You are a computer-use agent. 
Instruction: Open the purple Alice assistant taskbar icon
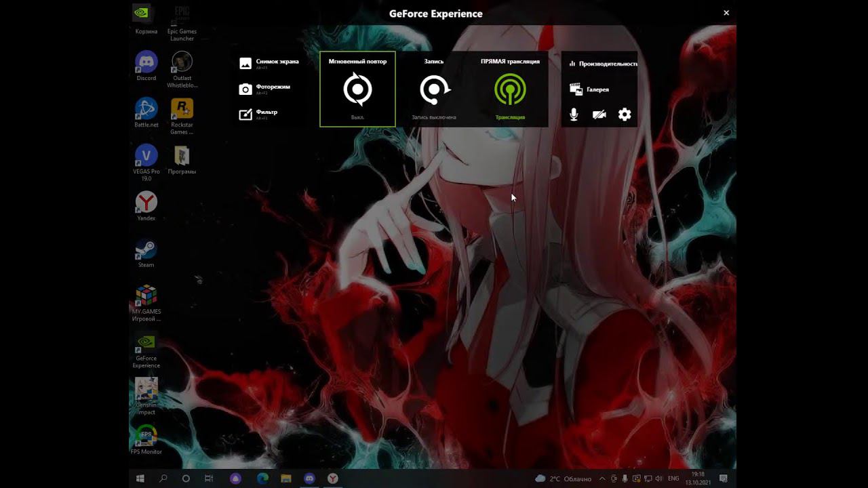point(235,478)
